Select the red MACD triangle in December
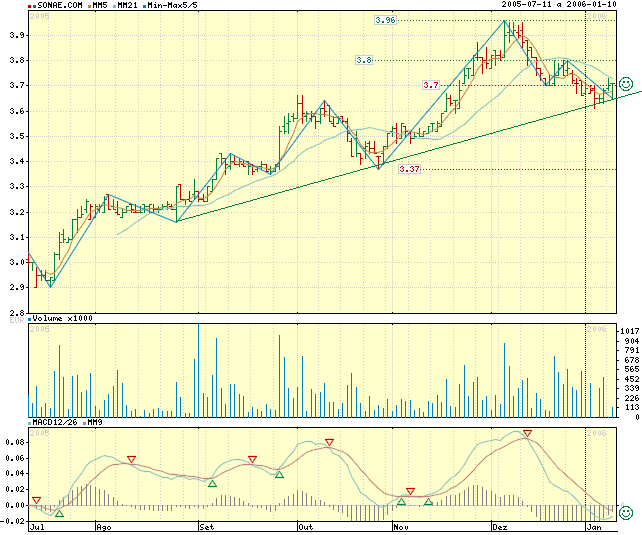The image size is (642, 535). click(527, 433)
